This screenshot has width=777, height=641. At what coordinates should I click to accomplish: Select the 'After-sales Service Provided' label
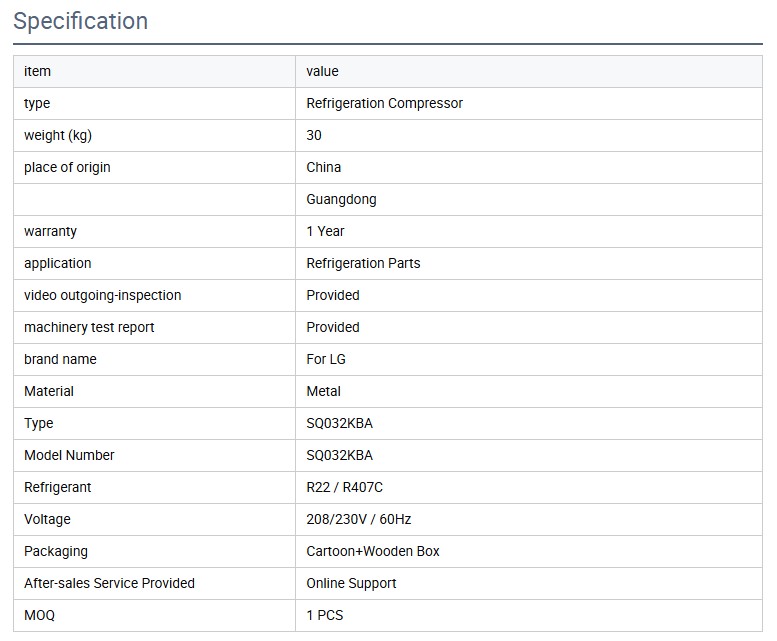click(109, 583)
